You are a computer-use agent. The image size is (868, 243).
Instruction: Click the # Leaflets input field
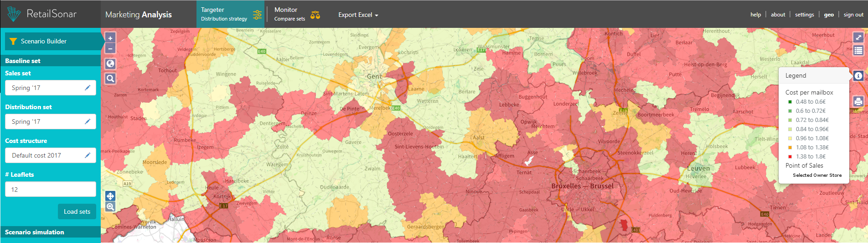(50, 190)
